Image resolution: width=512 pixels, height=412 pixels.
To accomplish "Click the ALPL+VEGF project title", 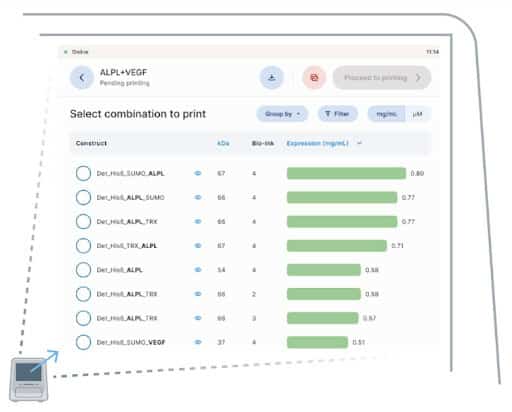I will pos(123,72).
